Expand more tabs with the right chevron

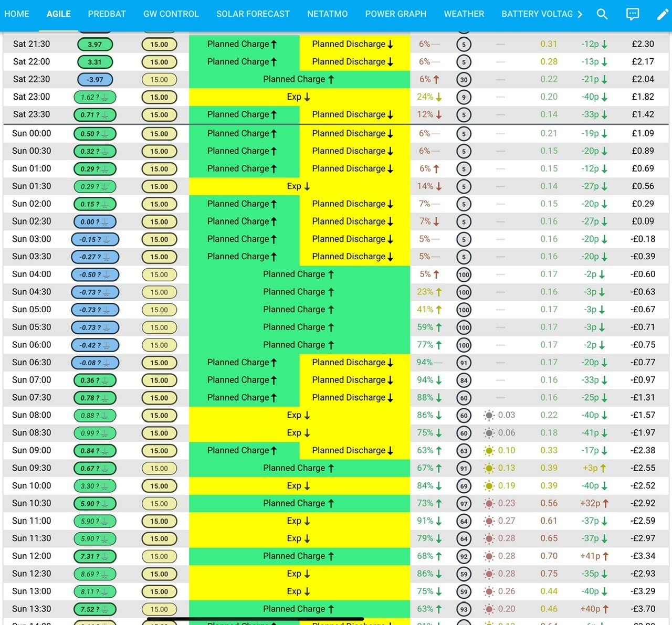pyautogui.click(x=580, y=14)
